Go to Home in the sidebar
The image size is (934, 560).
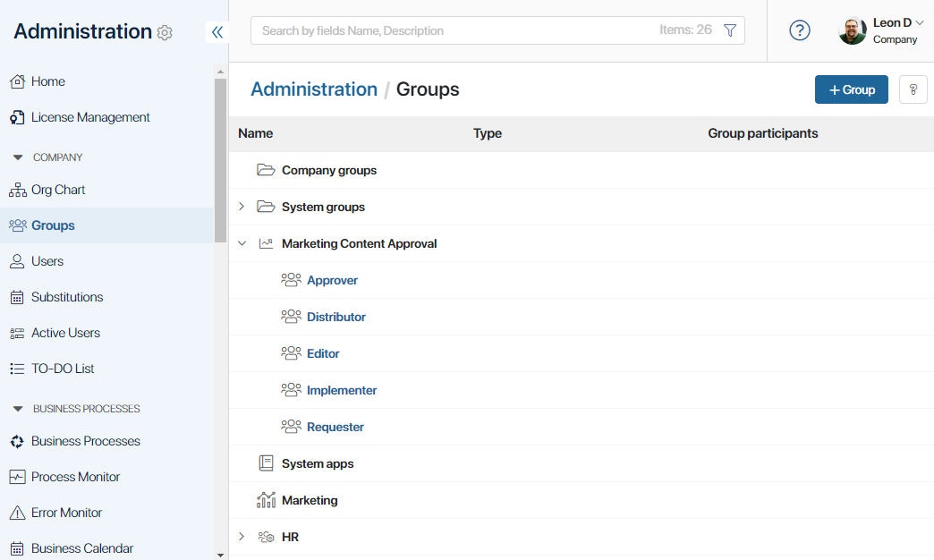[48, 81]
